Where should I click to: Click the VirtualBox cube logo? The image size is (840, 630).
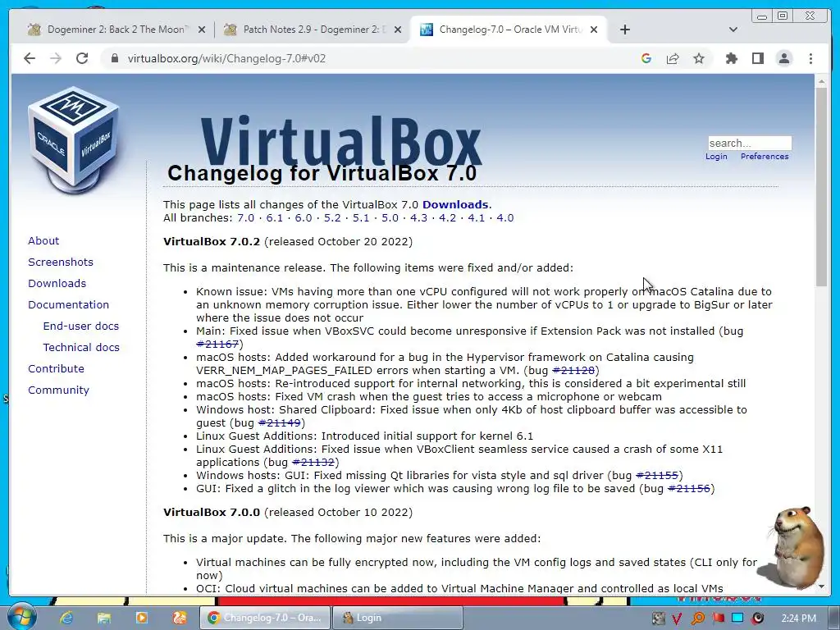73,139
